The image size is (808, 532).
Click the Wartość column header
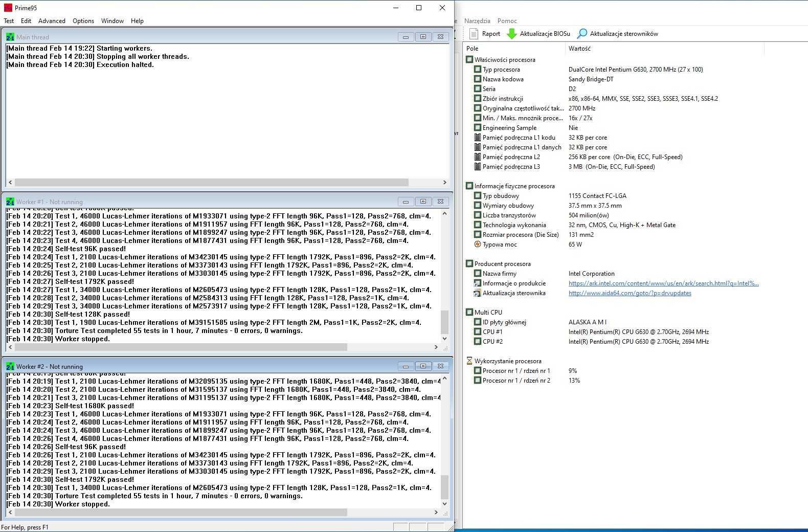click(665, 49)
